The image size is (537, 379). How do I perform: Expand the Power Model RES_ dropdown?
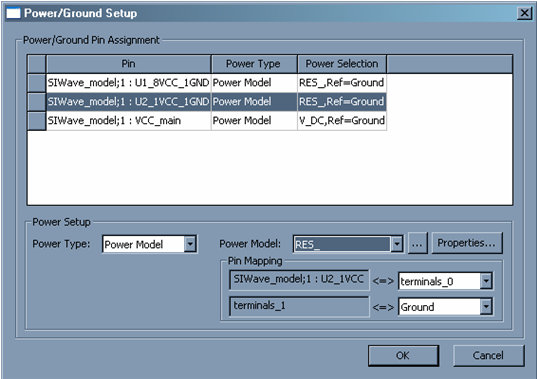pos(397,244)
